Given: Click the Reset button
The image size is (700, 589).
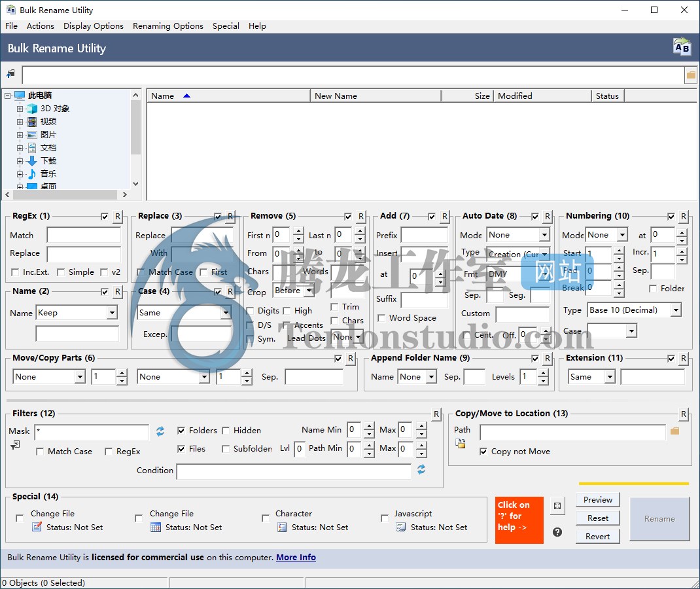Looking at the screenshot, I should click(598, 518).
